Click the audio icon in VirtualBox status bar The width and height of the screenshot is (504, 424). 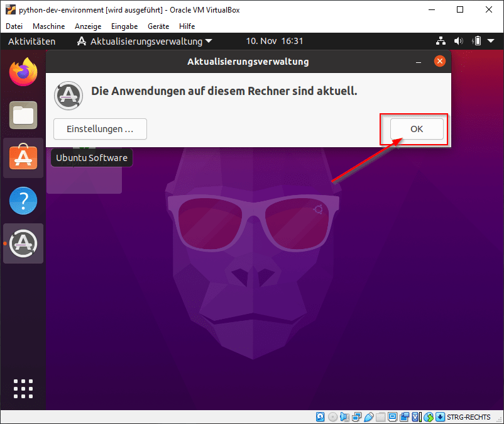[x=344, y=416]
